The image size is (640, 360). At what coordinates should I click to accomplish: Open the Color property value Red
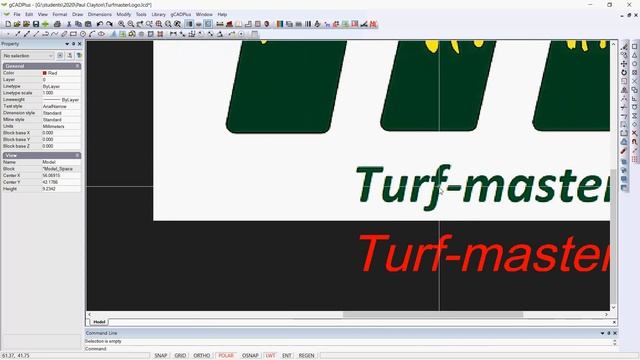click(61, 73)
